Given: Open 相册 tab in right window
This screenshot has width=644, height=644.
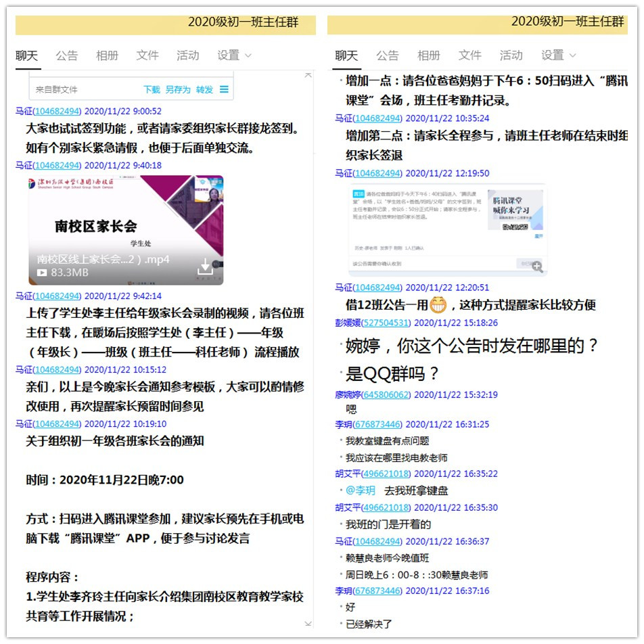Looking at the screenshot, I should (429, 55).
